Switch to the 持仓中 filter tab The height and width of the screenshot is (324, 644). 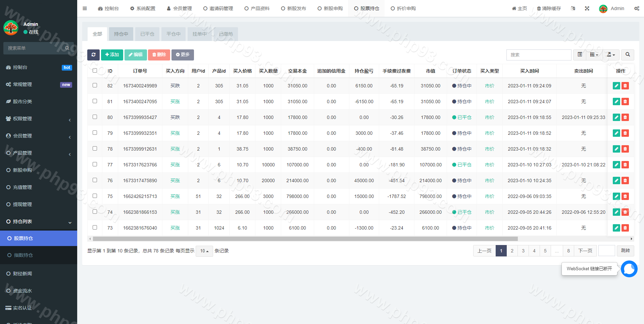[x=121, y=34]
